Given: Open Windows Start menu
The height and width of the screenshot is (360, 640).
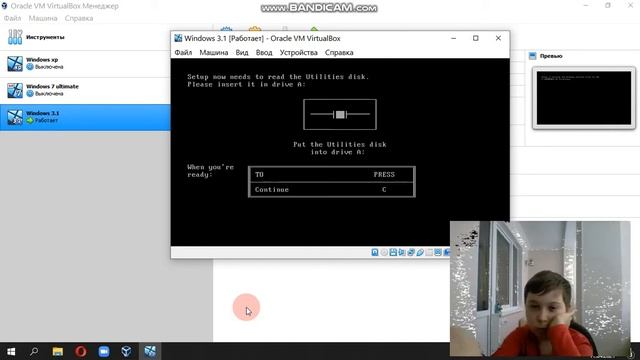Looking at the screenshot, I should (x=11, y=351).
